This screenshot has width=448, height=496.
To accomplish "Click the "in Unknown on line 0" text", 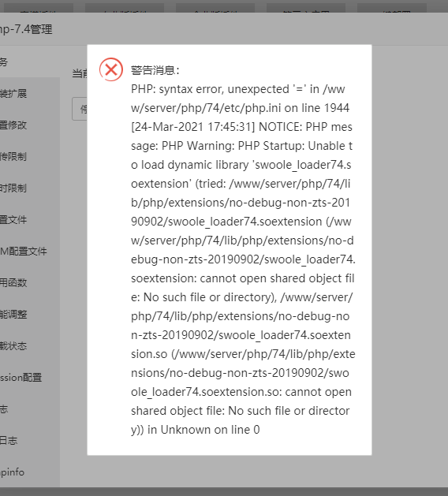I will point(203,430).
